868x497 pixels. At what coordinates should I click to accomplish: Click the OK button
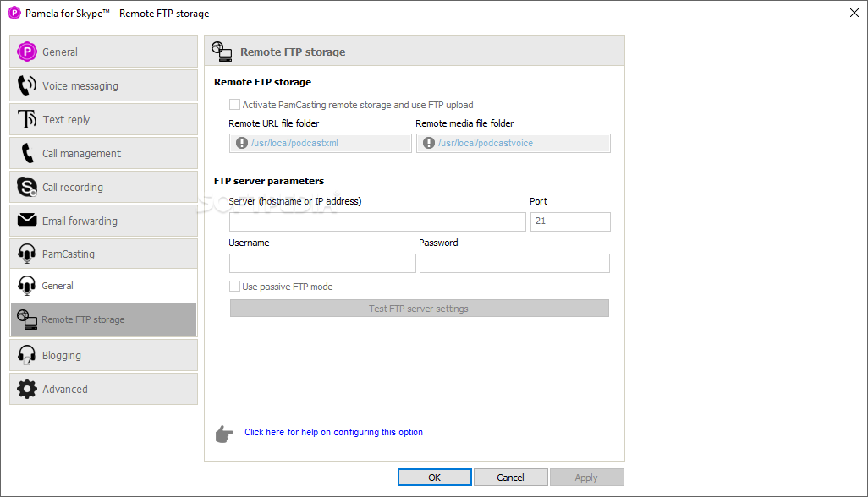[435, 477]
